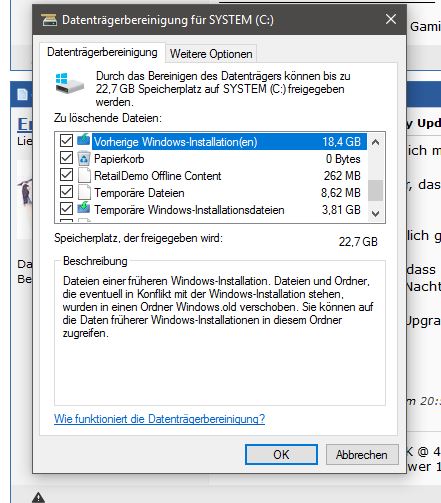Uncheck Temporäre Windows-Installationsdateien checkbox

66,209
